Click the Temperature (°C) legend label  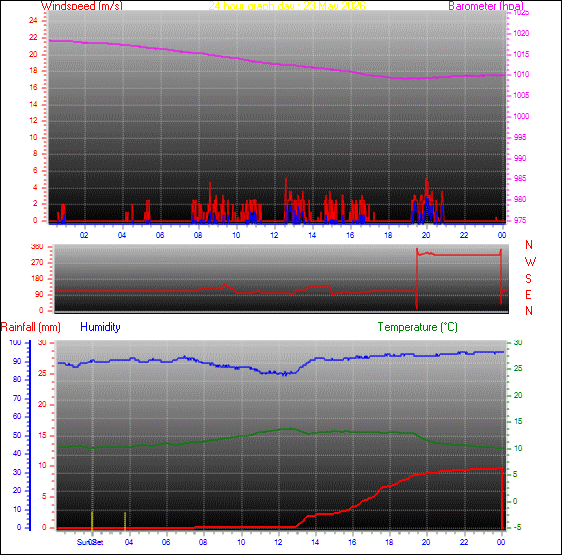tap(418, 327)
